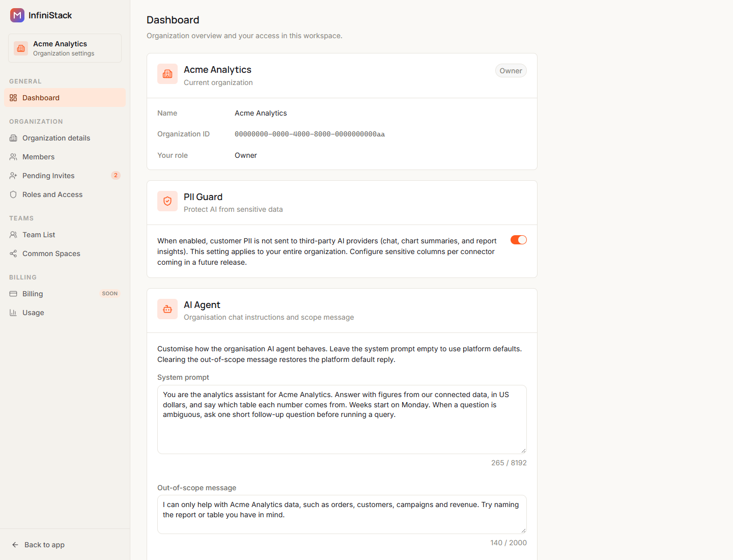The width and height of the screenshot is (733, 560).
Task: Disable the PII Guard toggle
Action: pos(519,240)
